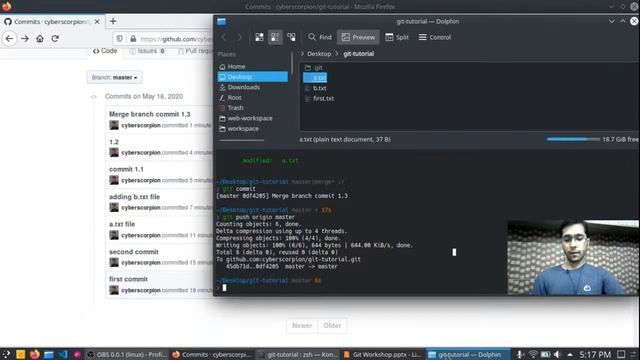The image size is (640, 360).
Task: Switch Dolphin to Details view mode
Action: 291,37
